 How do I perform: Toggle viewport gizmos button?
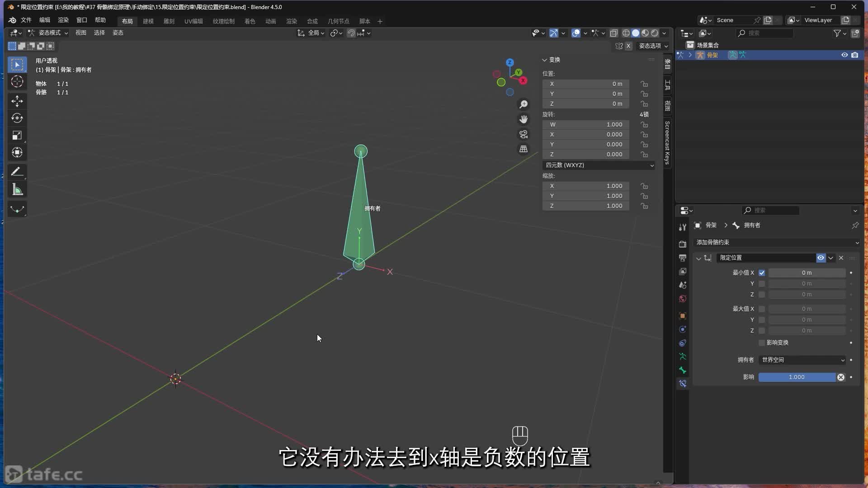point(554,33)
